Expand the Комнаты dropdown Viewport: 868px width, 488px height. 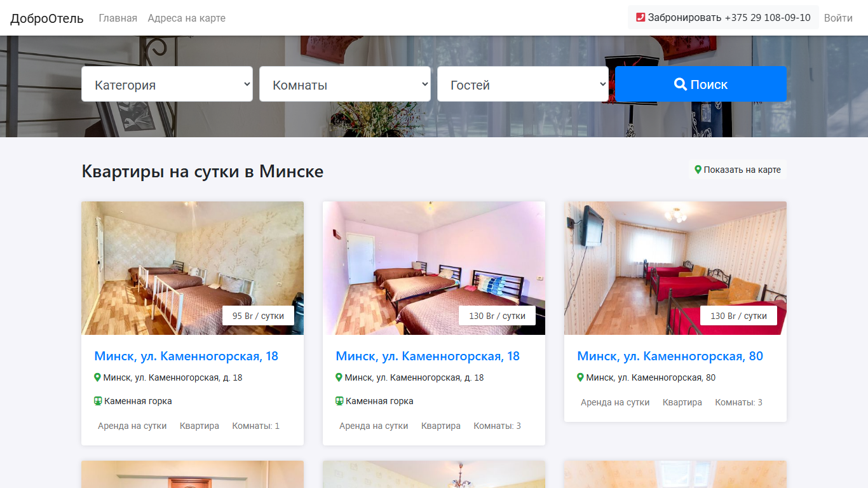coord(345,85)
